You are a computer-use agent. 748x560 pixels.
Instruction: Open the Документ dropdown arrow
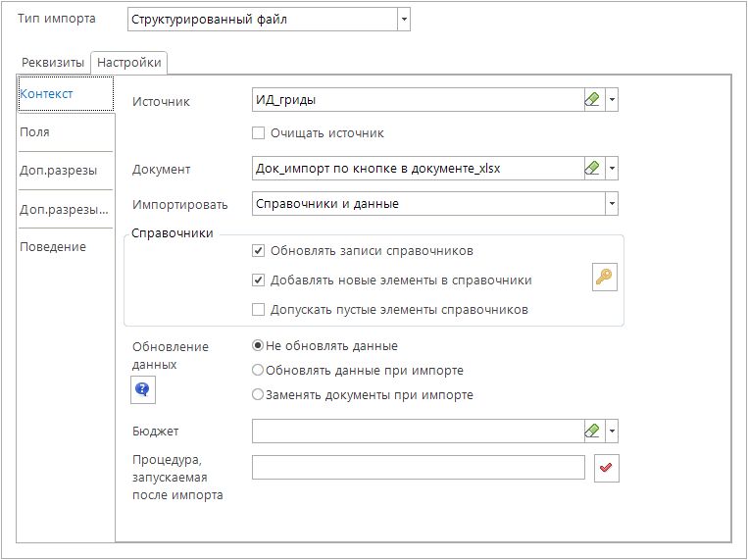click(x=612, y=168)
